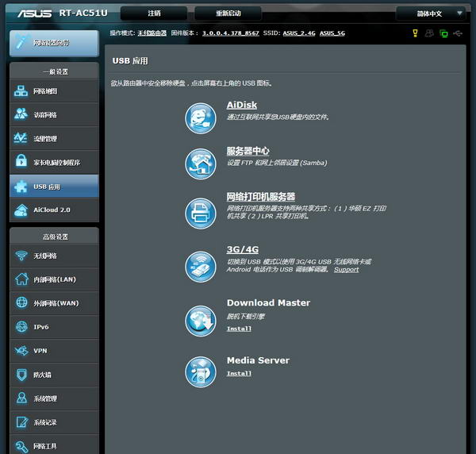Click the network tools wrench icon
Viewport: 476px width, 454px height.
tap(21, 446)
